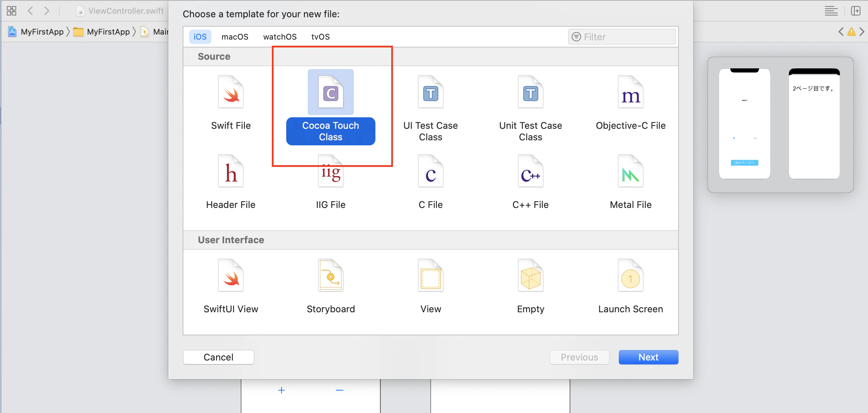Jump to previous issue arrow

[x=841, y=32]
